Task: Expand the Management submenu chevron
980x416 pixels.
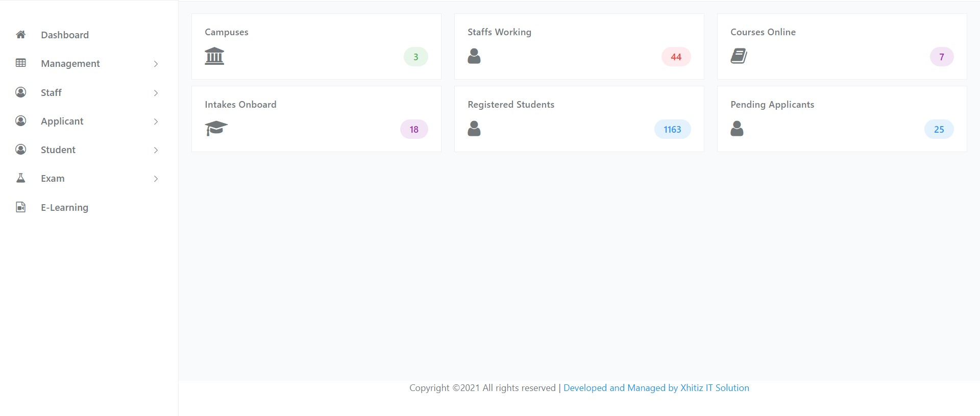Action: (156, 64)
